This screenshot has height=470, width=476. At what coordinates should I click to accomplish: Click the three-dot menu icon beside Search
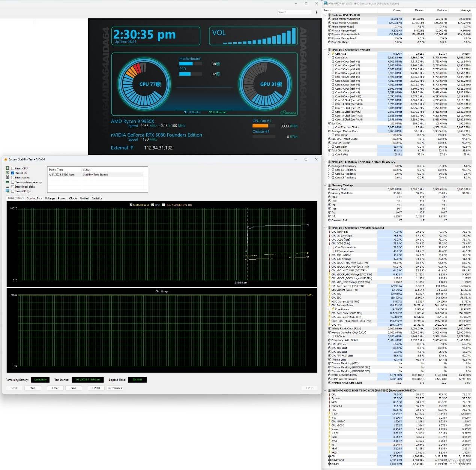click(x=317, y=12)
